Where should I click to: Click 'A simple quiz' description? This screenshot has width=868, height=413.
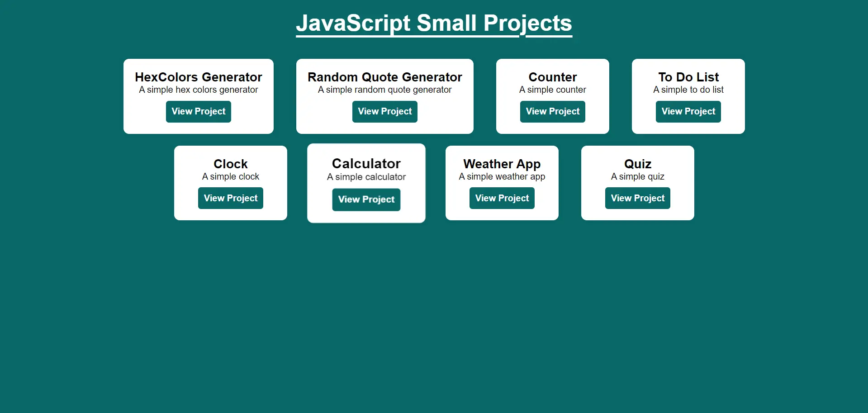[638, 176]
